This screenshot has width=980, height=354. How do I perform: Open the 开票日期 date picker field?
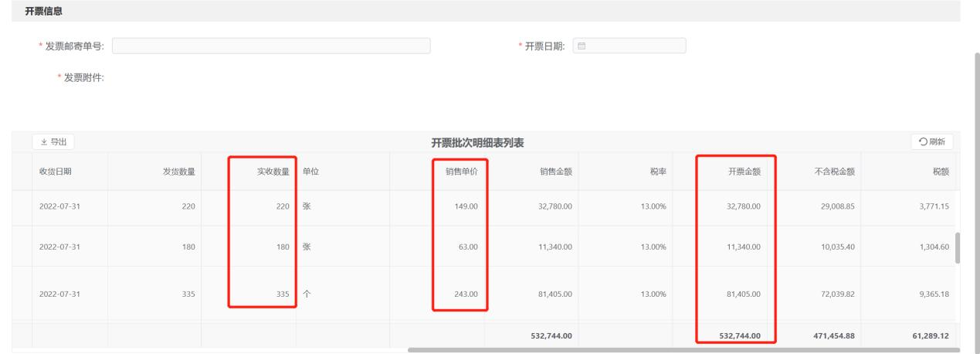pos(629,46)
